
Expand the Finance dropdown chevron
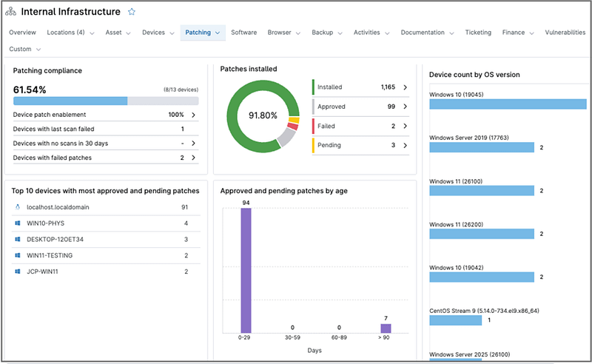pyautogui.click(x=531, y=33)
